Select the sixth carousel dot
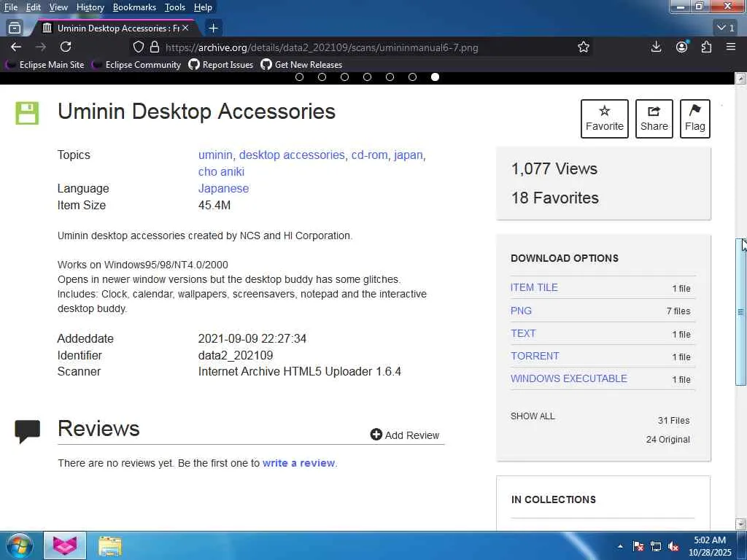Viewport: 747px width, 560px height. click(413, 77)
